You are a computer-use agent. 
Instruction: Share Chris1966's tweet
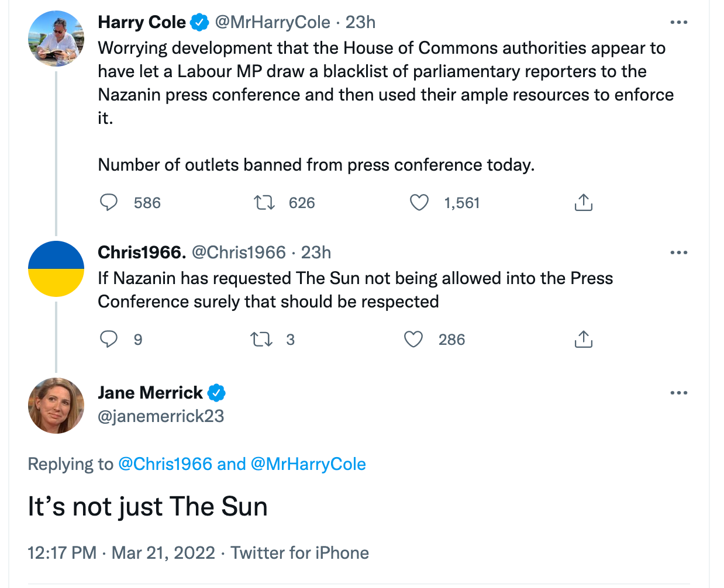tap(583, 339)
